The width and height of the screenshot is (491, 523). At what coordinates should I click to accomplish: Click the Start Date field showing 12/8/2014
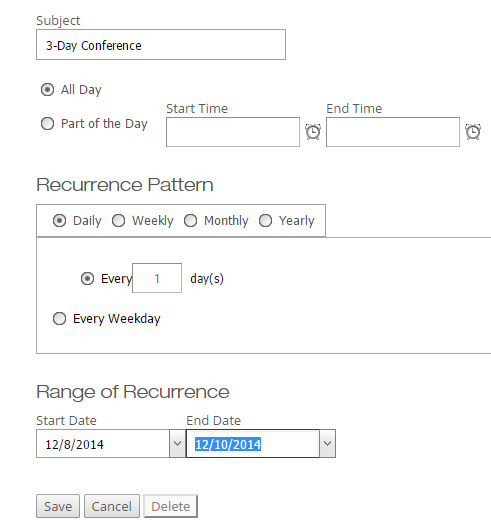tap(103, 444)
